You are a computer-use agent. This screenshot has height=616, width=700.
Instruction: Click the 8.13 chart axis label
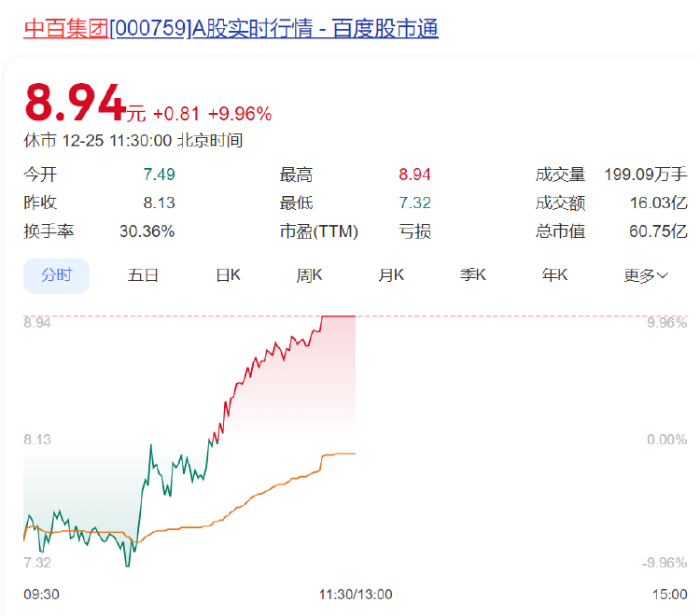[37, 440]
